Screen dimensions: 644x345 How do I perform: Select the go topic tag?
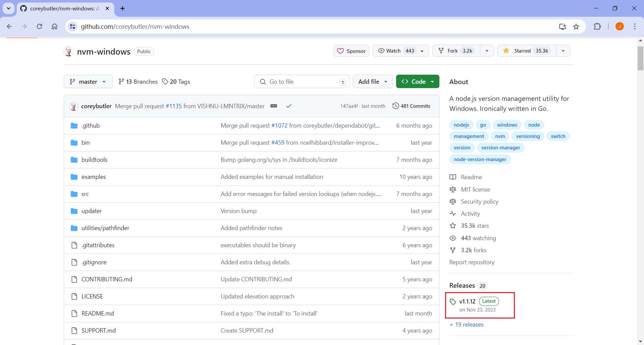tap(483, 125)
